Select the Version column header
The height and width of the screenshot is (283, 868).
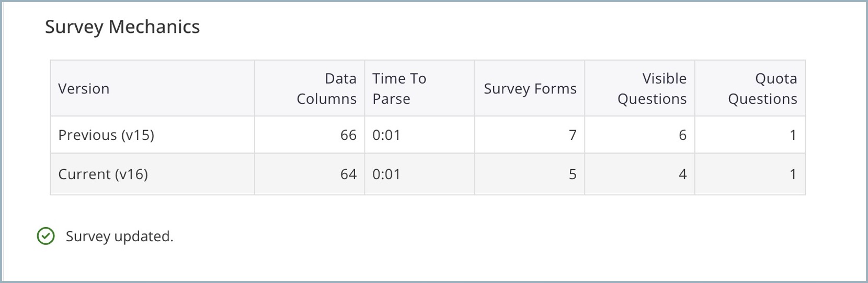(84, 89)
